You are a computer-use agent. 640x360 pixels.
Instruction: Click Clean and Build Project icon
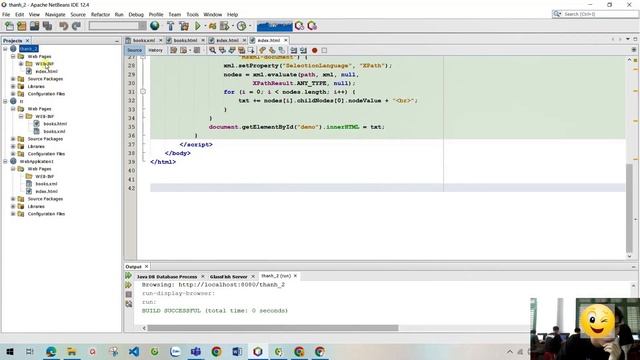[184, 26]
